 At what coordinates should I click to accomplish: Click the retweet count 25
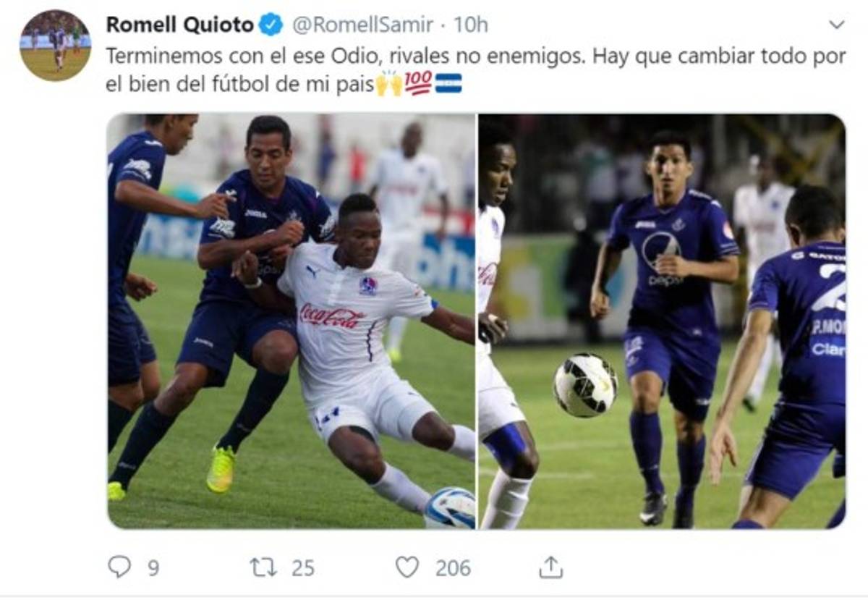pyautogui.click(x=303, y=568)
